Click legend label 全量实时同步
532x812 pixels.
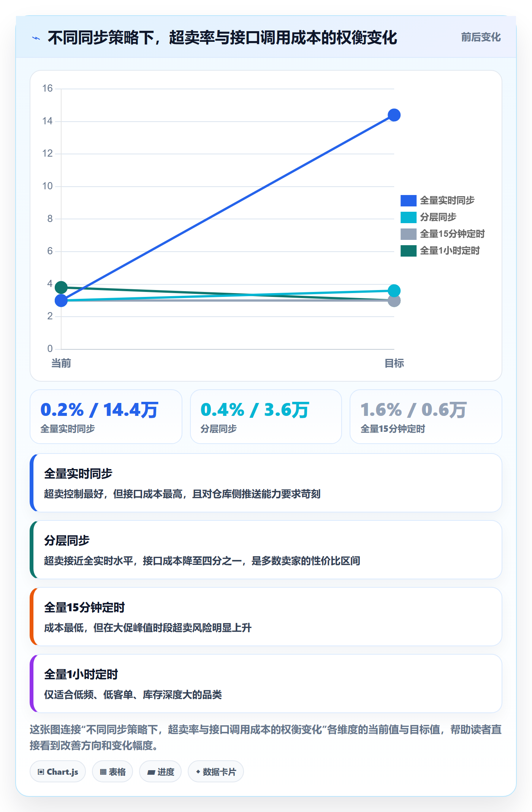447,200
